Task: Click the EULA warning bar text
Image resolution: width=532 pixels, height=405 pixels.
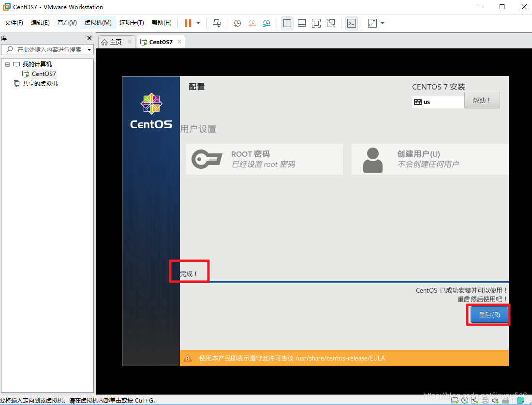Action: (292, 358)
